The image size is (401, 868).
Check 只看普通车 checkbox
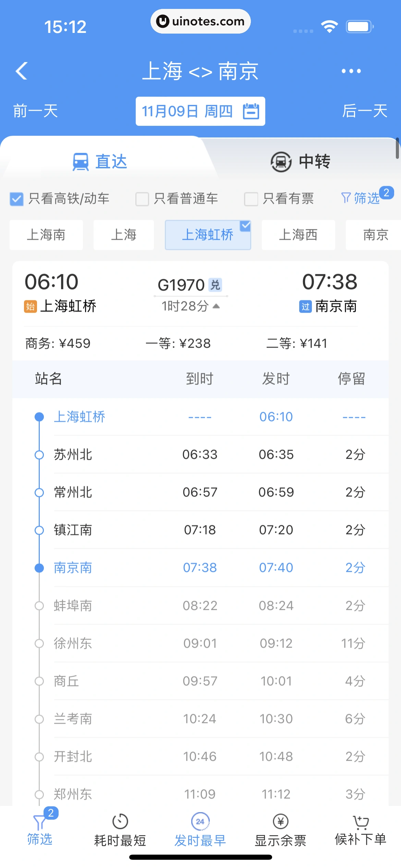142,199
